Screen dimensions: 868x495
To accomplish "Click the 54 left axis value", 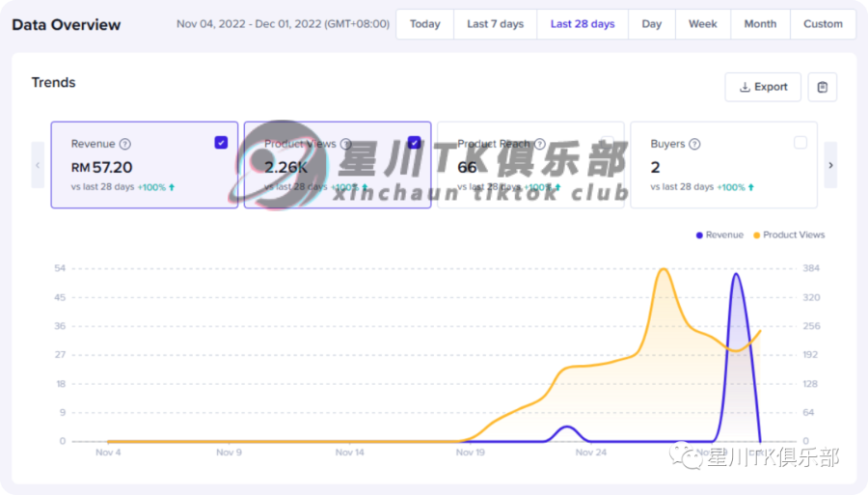I will tap(60, 268).
